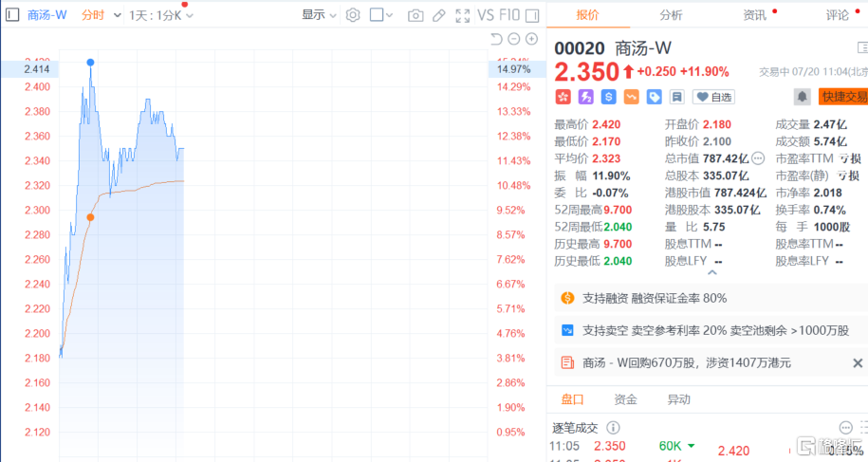Select the 盘口 tab
This screenshot has width=868, height=462.
pos(572,399)
